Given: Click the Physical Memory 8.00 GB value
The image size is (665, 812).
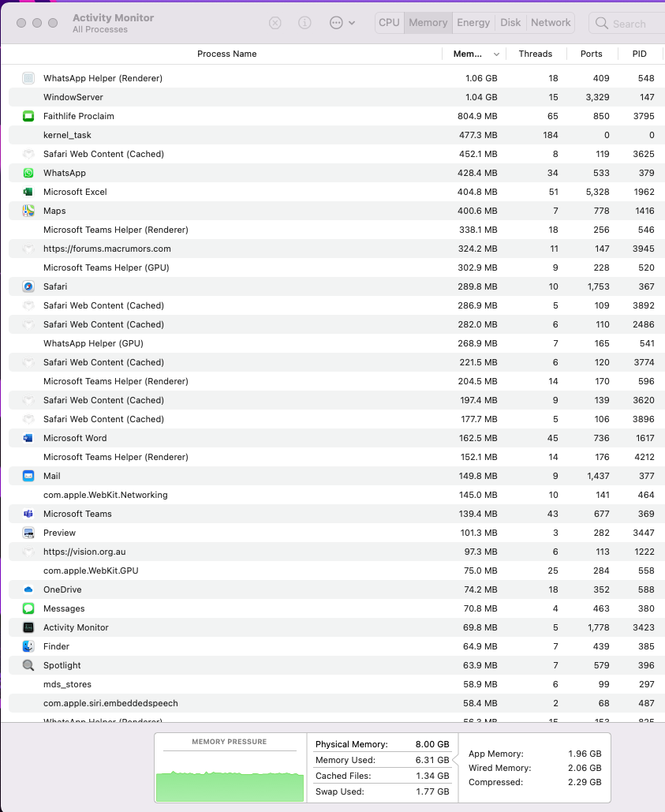Looking at the screenshot, I should (x=432, y=744).
